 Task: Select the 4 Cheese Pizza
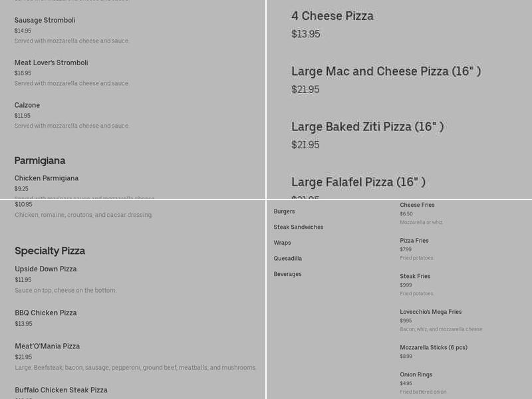[x=331, y=16]
